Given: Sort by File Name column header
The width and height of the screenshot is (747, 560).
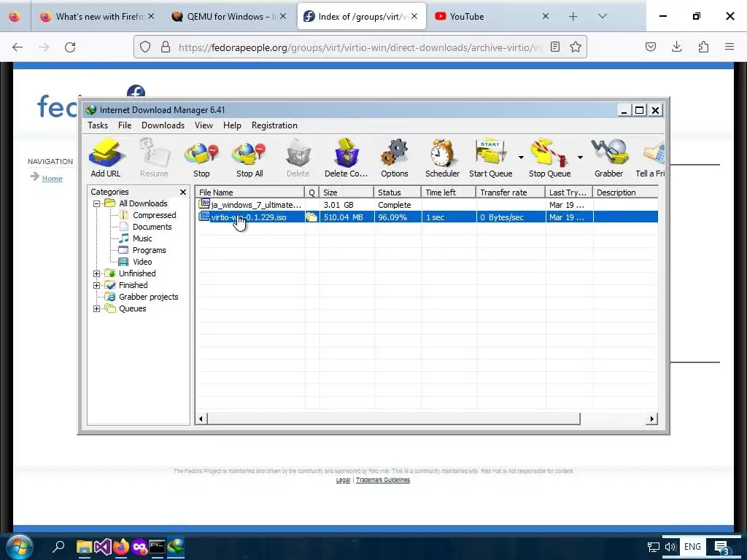Looking at the screenshot, I should pos(250,192).
